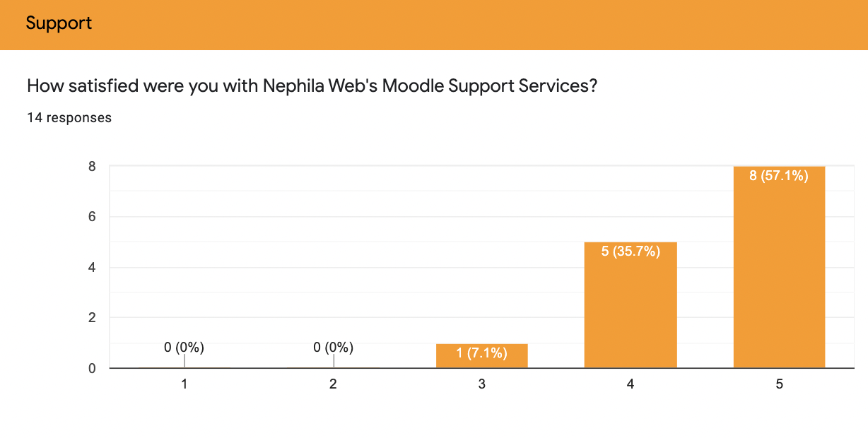The height and width of the screenshot is (438, 868).
Task: Click the 0 (0%) label above rating 1
Action: tap(184, 348)
